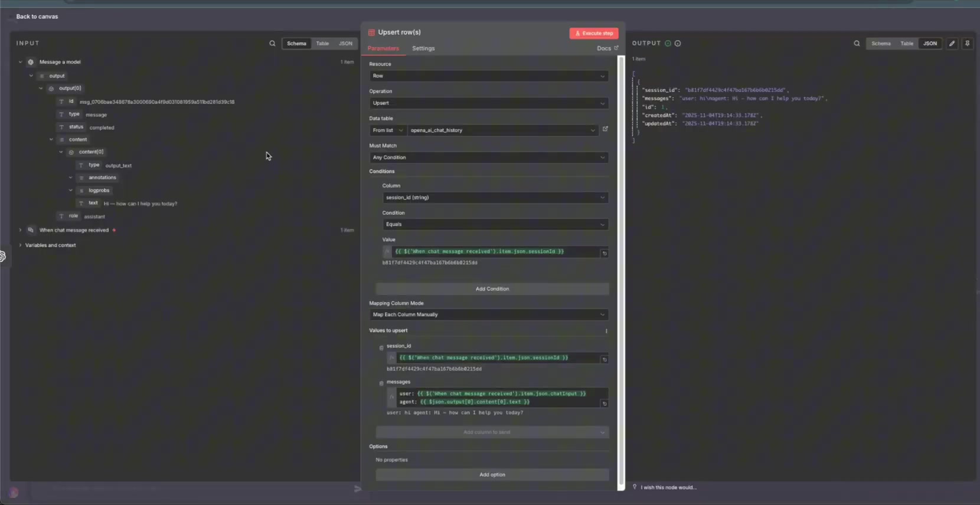This screenshot has height=505, width=980.
Task: Expand the annotations field
Action: click(x=71, y=178)
